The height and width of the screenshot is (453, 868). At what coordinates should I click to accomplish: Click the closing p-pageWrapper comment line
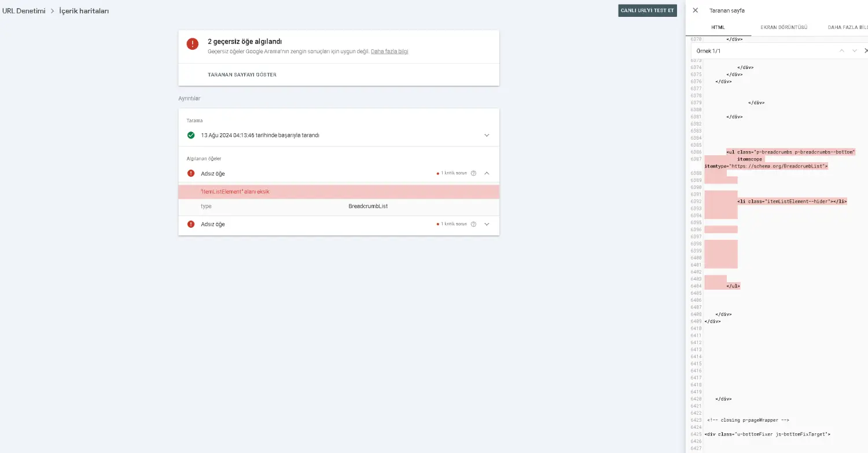click(748, 420)
